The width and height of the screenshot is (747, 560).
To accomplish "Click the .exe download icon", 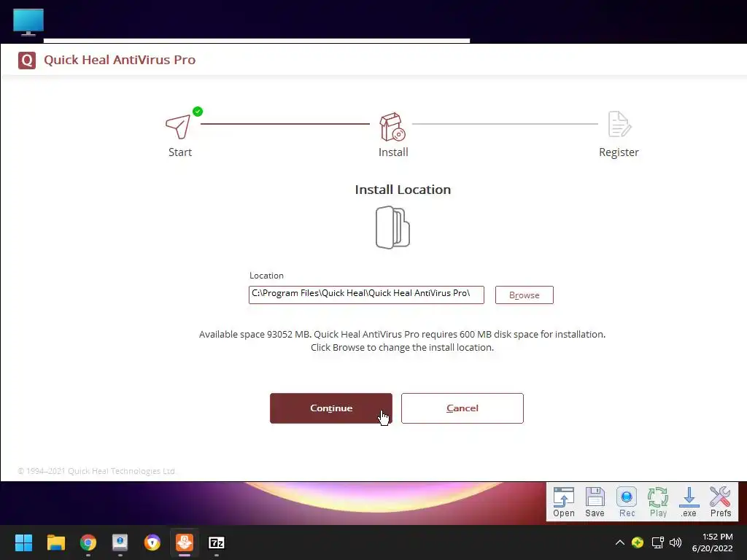I will pos(689,502).
